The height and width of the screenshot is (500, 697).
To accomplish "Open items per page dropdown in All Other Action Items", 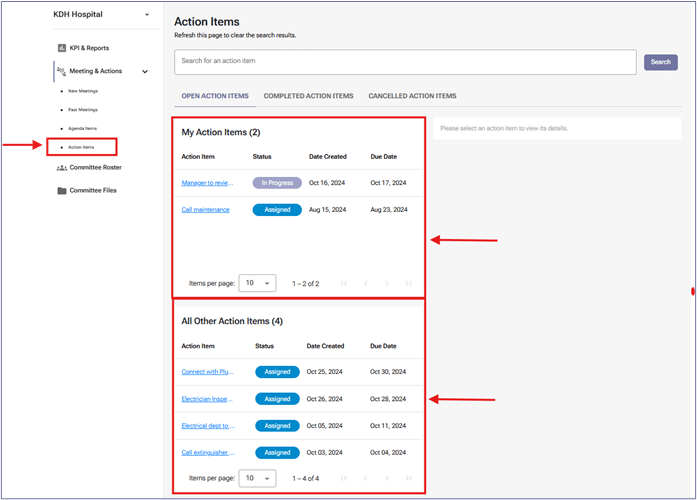I will tap(257, 478).
